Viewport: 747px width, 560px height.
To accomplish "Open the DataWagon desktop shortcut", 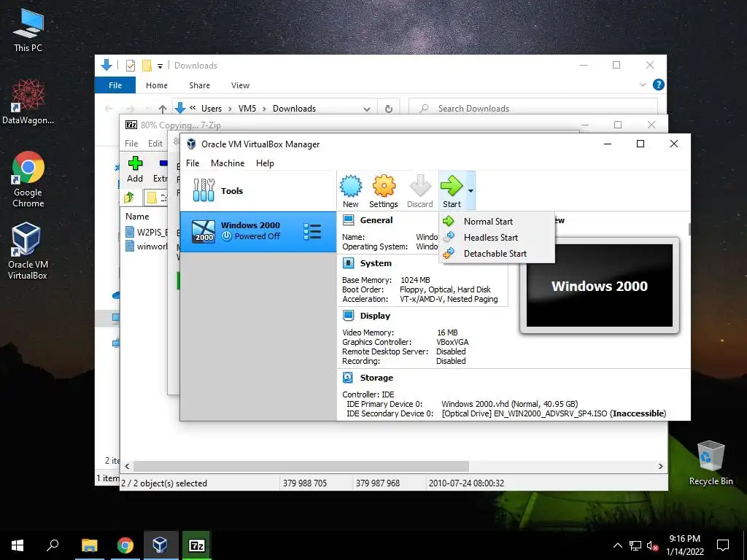I will 28,102.
